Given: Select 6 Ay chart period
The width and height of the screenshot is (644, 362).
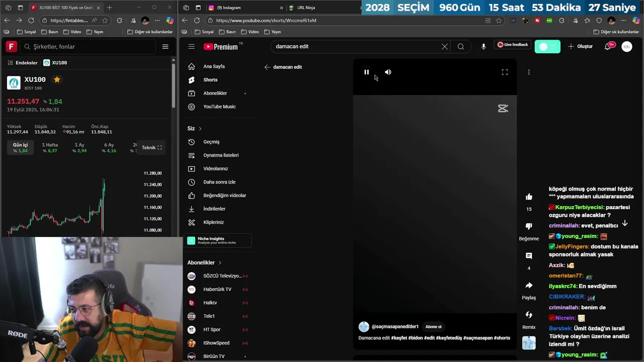Looking at the screenshot, I should [109, 148].
